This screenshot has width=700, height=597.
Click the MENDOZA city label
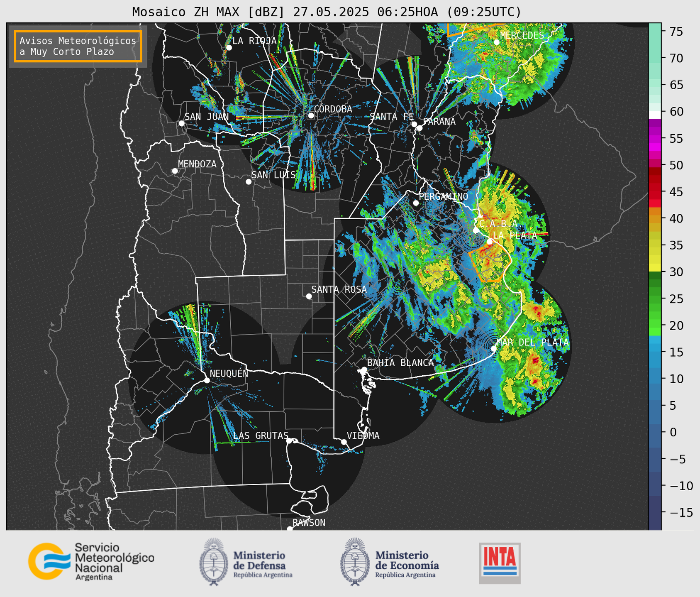(197, 164)
